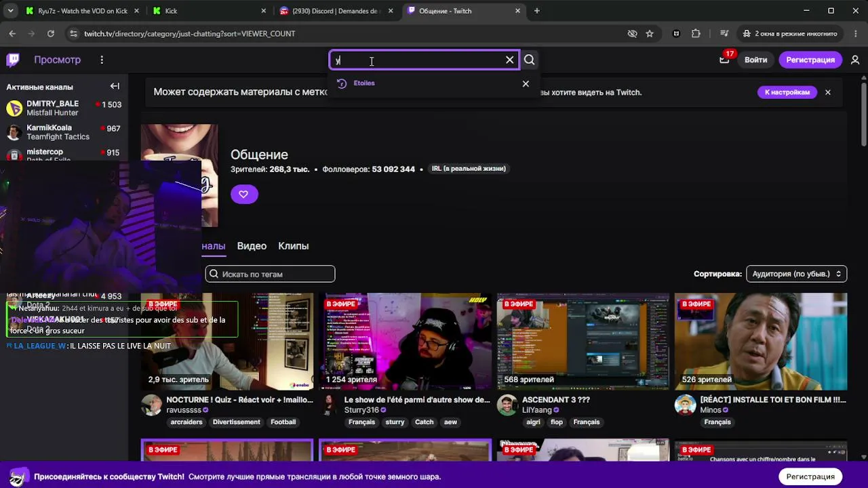Switch to the Видео tab

coord(252,246)
